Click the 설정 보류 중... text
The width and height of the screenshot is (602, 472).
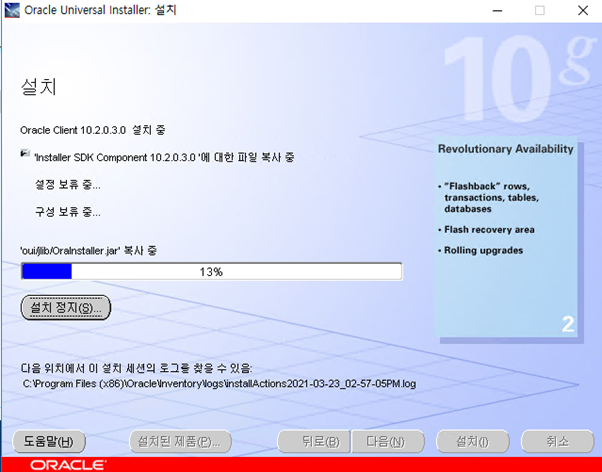(x=68, y=185)
